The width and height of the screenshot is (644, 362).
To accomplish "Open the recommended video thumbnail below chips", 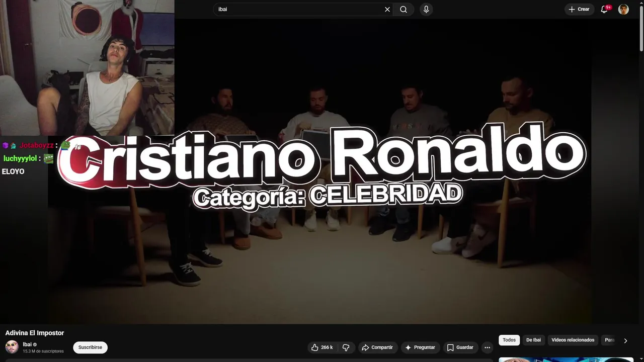I will coord(566,359).
